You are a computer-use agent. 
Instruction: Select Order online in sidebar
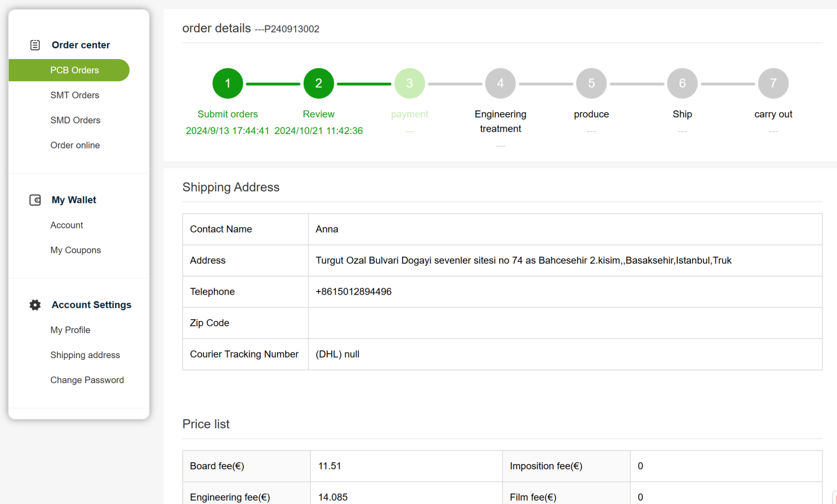75,145
